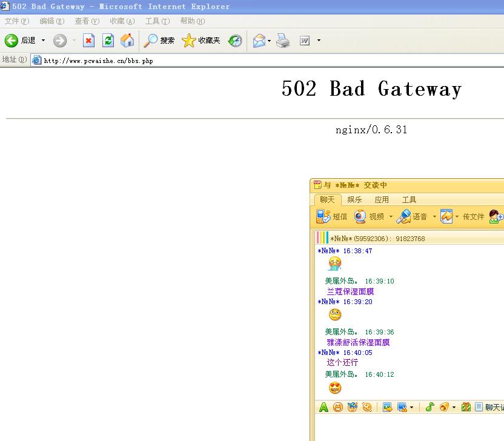
Task: Capture the screen with the screenshot scissors icon
Action: 402,407
